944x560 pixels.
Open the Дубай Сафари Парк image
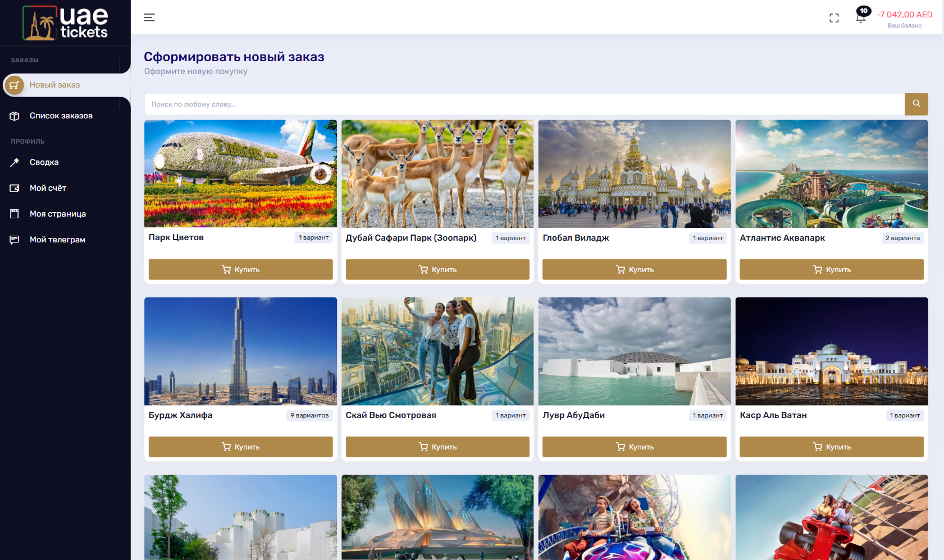[437, 173]
